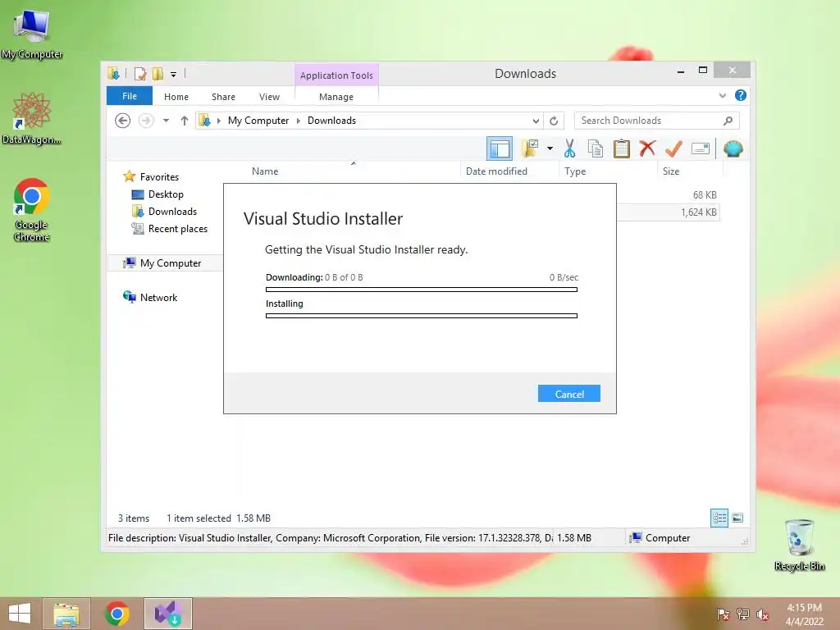Select Recent places in navigation pane

pos(177,229)
